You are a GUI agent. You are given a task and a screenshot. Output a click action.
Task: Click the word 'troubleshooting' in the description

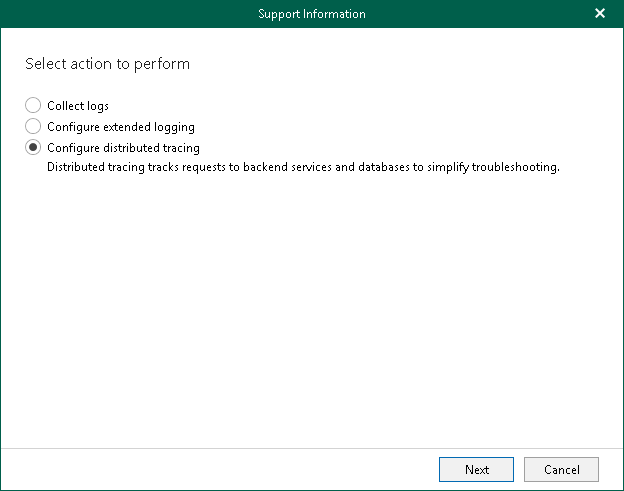[515, 167]
